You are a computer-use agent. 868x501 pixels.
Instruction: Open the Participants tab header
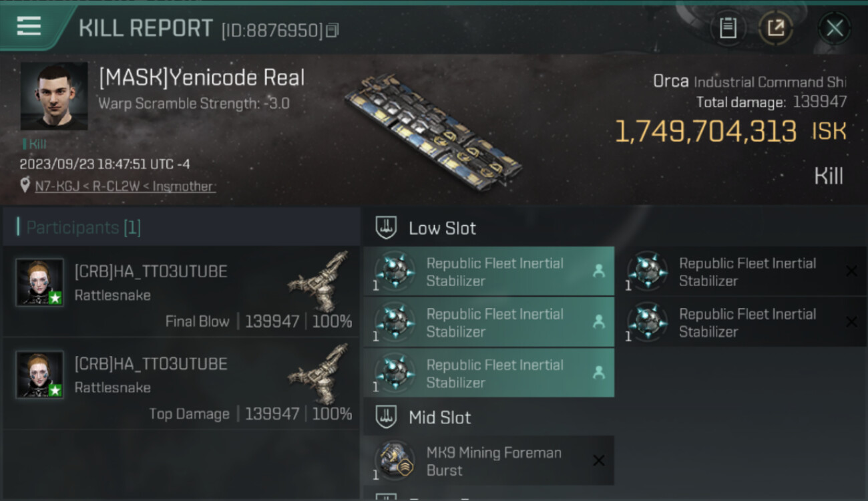coord(83,228)
